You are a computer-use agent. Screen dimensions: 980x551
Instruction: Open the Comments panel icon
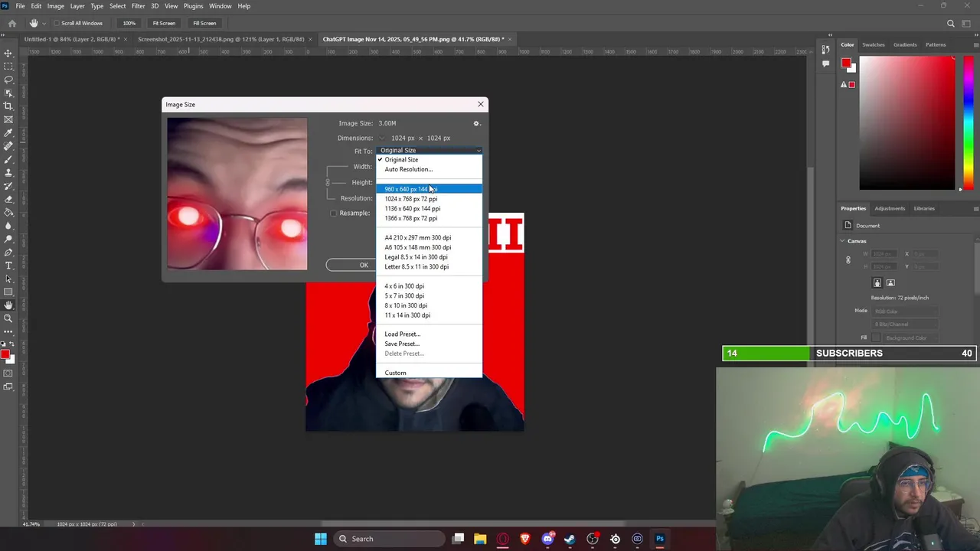point(825,64)
